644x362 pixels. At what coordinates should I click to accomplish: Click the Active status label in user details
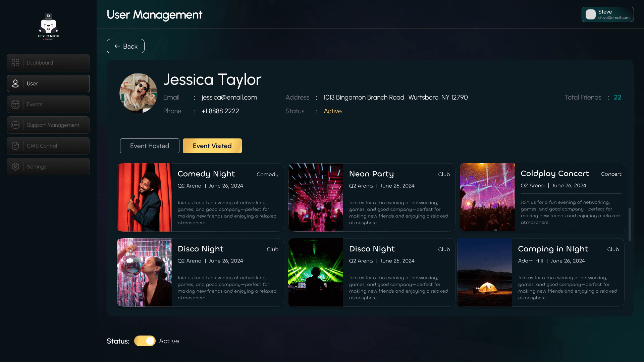point(332,111)
